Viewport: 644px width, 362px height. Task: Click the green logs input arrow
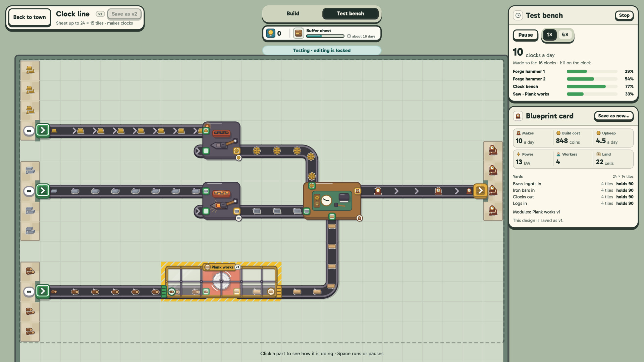tap(43, 291)
